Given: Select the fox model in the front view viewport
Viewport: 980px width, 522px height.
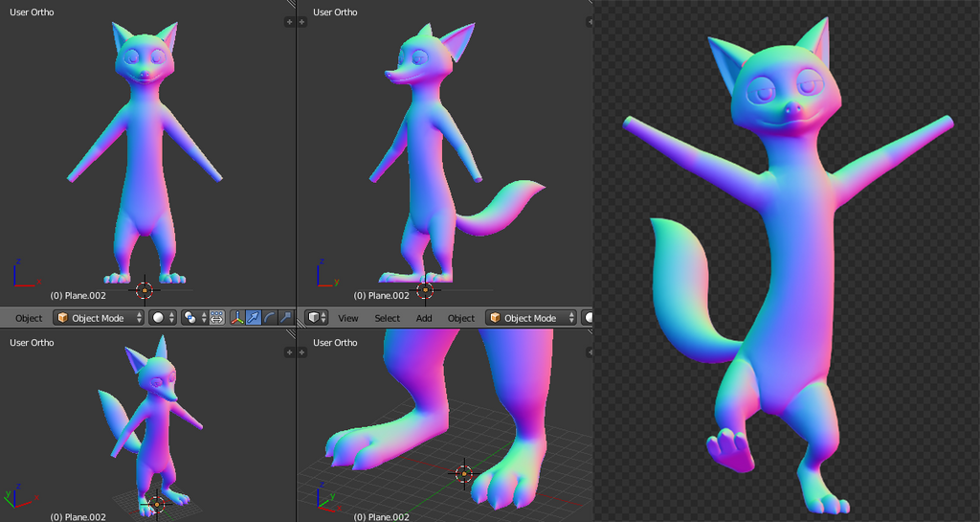Looking at the screenshot, I should click(x=145, y=156).
